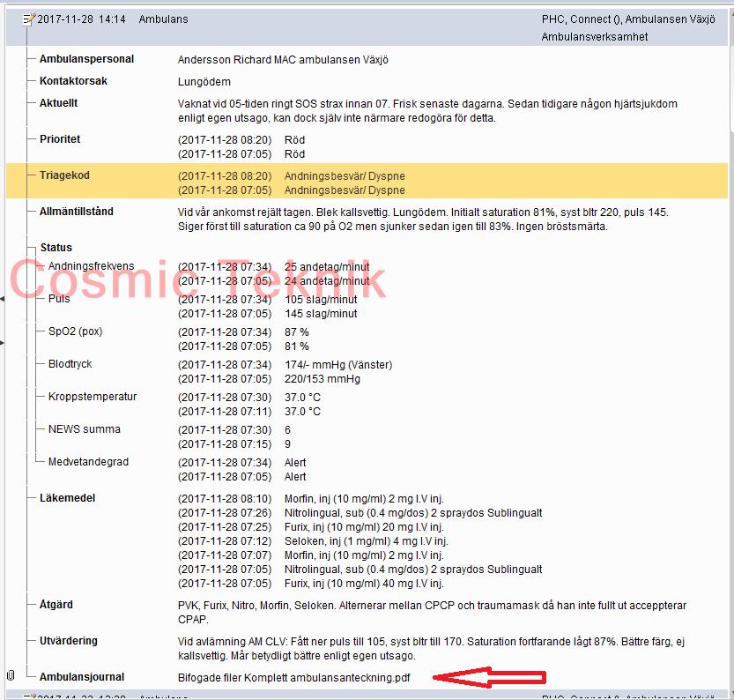Select the Läkemedel row
This screenshot has width=734, height=700.
tap(367, 540)
